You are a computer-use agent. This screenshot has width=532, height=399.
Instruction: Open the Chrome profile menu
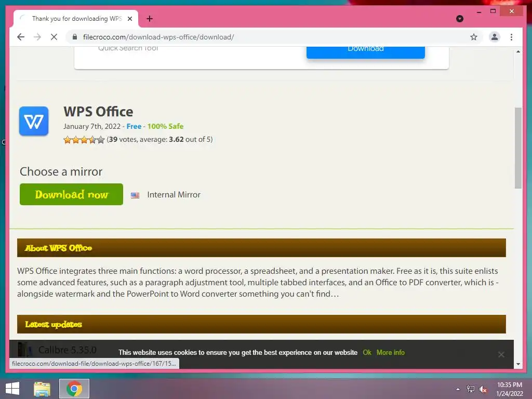click(495, 37)
